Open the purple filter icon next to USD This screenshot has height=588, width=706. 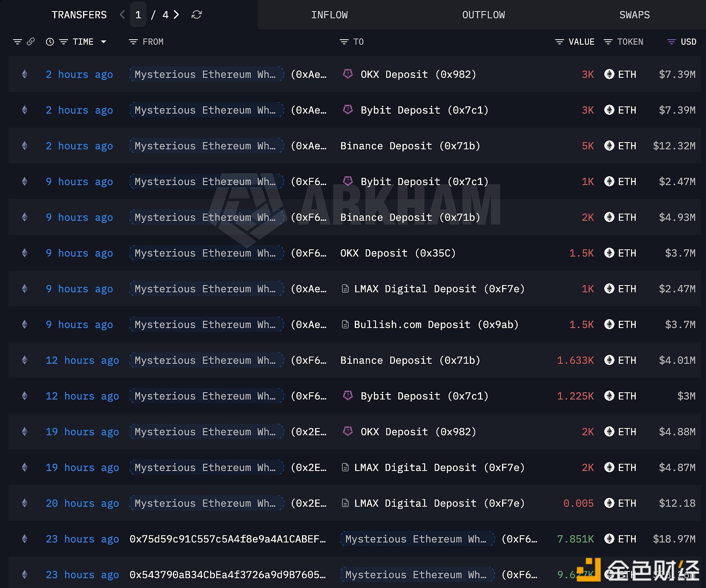coord(672,42)
